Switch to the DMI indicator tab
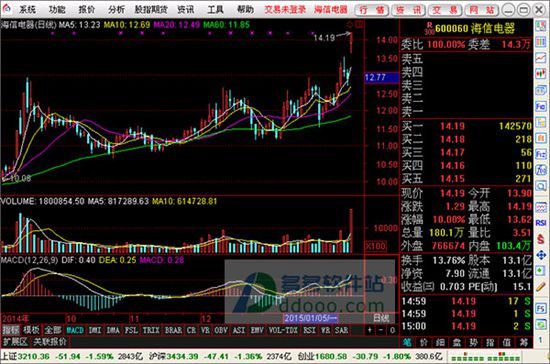 pos(95,330)
